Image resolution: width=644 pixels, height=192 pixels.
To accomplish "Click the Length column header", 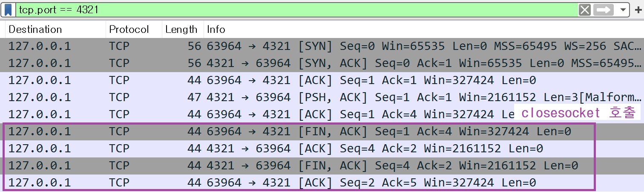I will pos(181,29).
